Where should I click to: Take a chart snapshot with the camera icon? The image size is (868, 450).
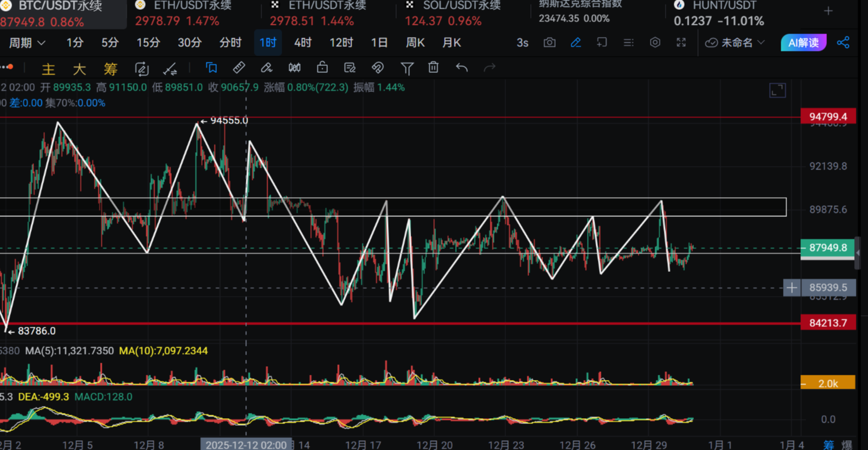[549, 42]
